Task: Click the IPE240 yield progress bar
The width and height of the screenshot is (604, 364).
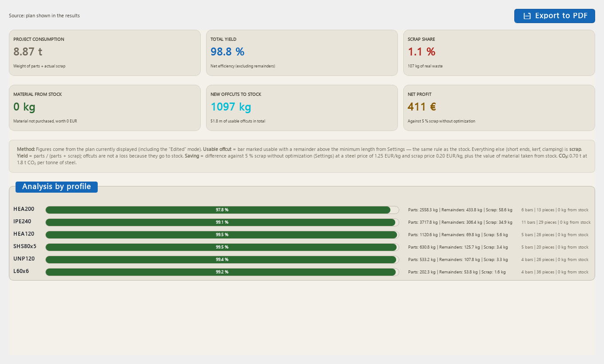Action: pyautogui.click(x=222, y=222)
